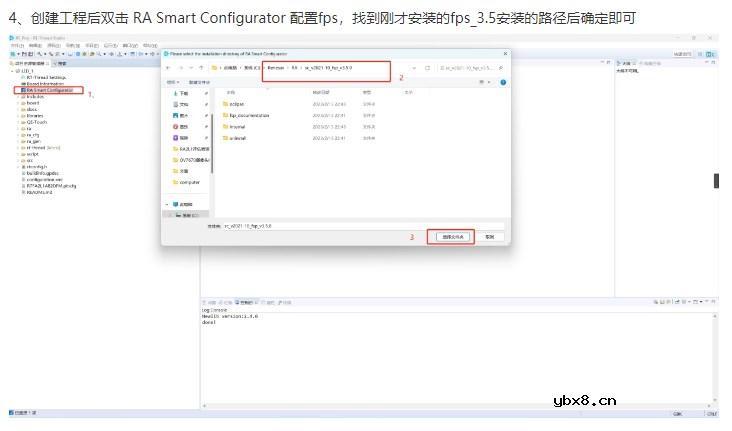Click the dialog sidebar vertical scrollbar
The height and width of the screenshot is (431, 732).
point(212,145)
